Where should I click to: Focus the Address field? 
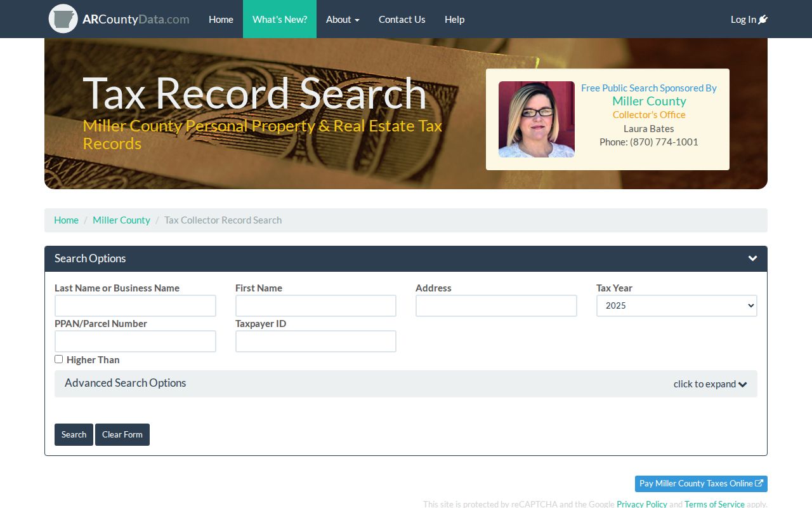[496, 305]
